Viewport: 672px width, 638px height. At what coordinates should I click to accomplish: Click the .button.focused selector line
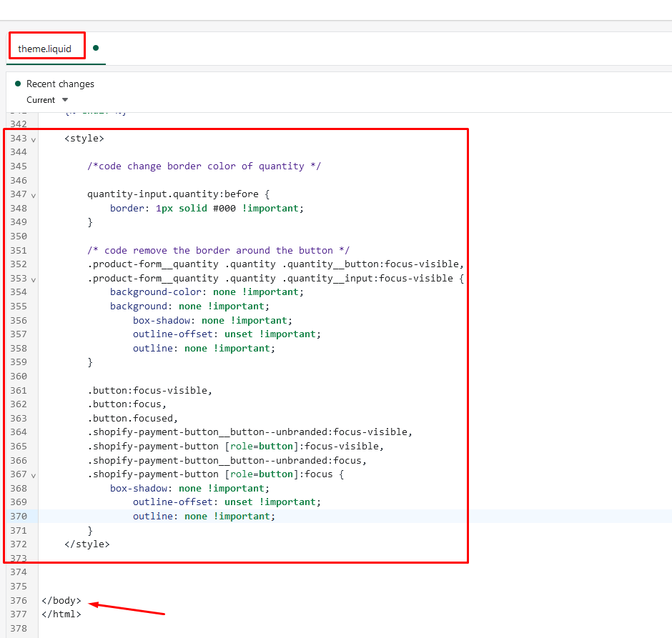132,418
